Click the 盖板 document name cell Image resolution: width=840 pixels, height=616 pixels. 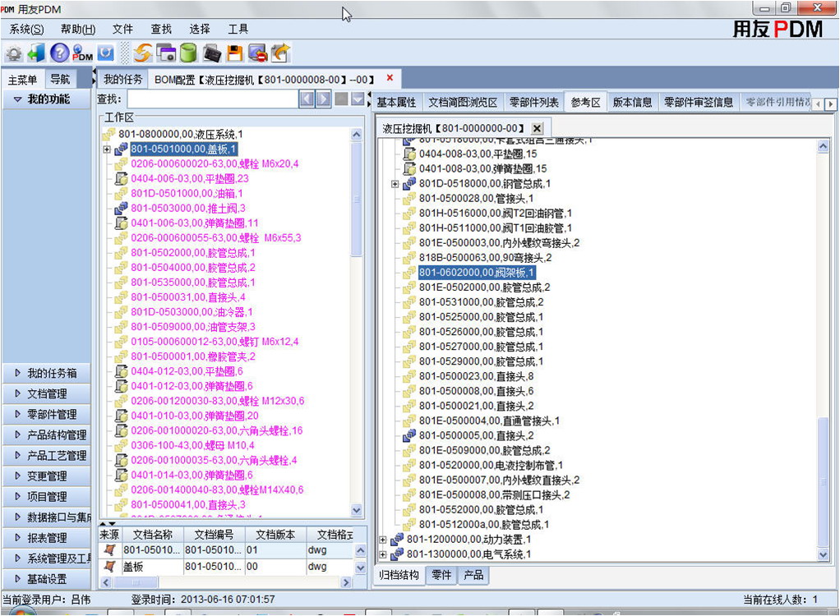point(153,567)
